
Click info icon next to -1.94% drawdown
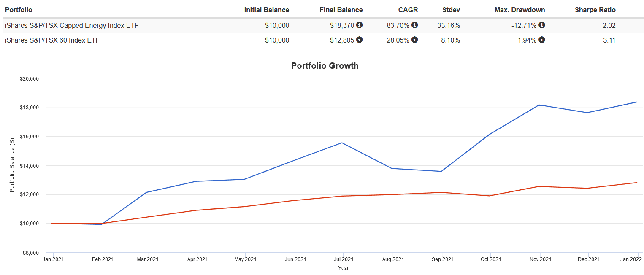click(541, 40)
